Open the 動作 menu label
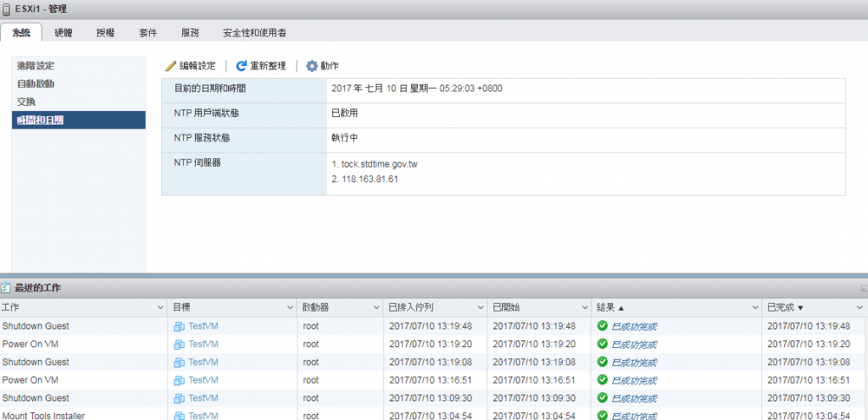868x420 pixels. tap(330, 66)
